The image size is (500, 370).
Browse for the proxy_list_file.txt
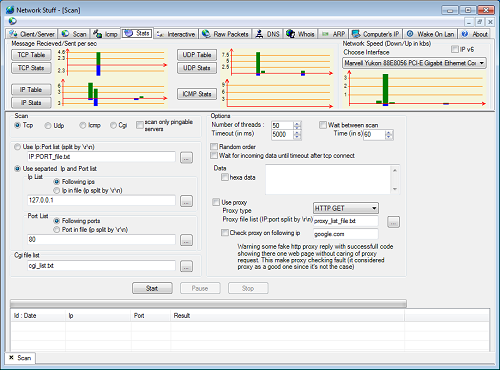(x=394, y=222)
